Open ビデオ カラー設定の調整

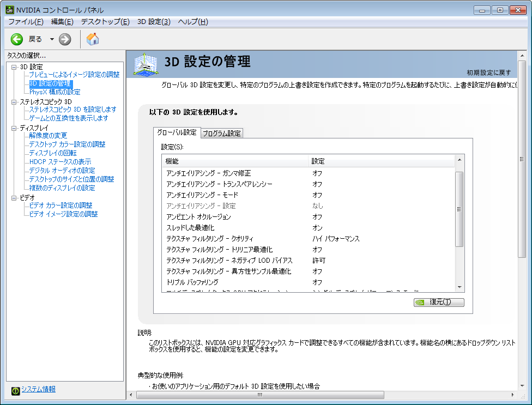pos(61,205)
